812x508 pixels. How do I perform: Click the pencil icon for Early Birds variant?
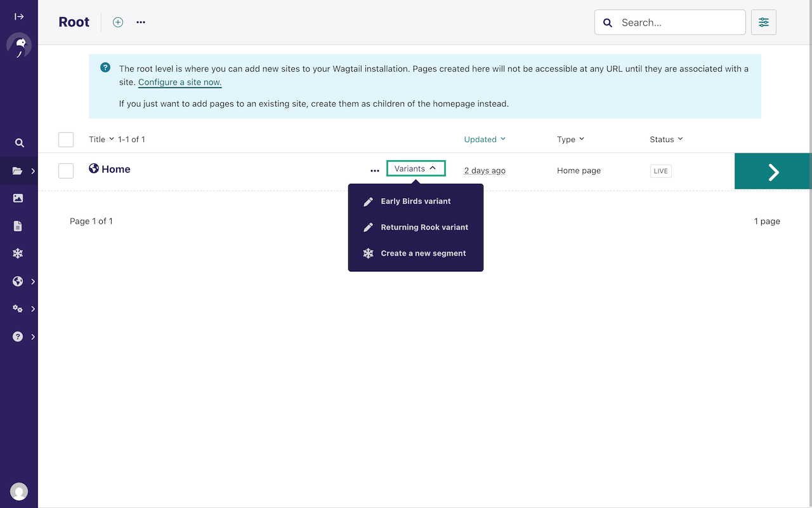368,201
